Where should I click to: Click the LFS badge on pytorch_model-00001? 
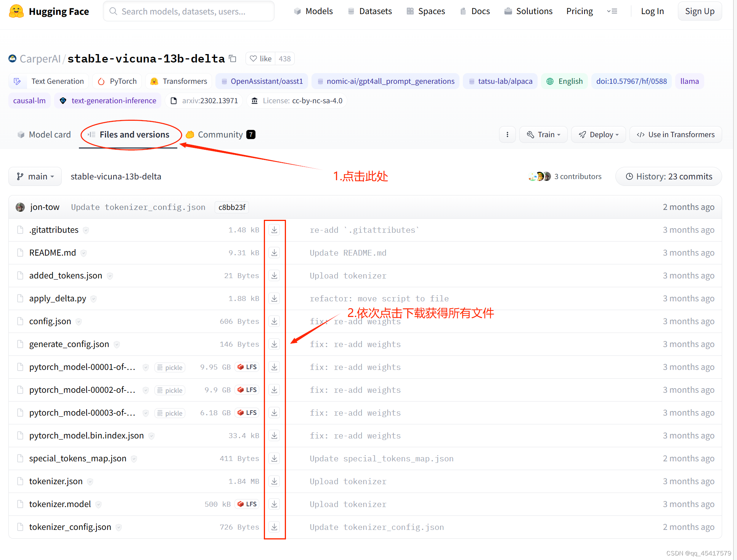coord(247,367)
